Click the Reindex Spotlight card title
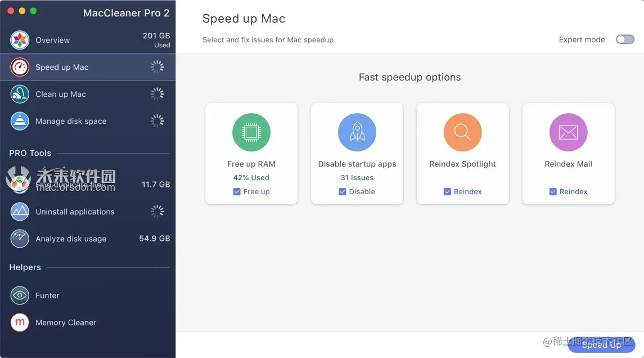 click(x=462, y=164)
